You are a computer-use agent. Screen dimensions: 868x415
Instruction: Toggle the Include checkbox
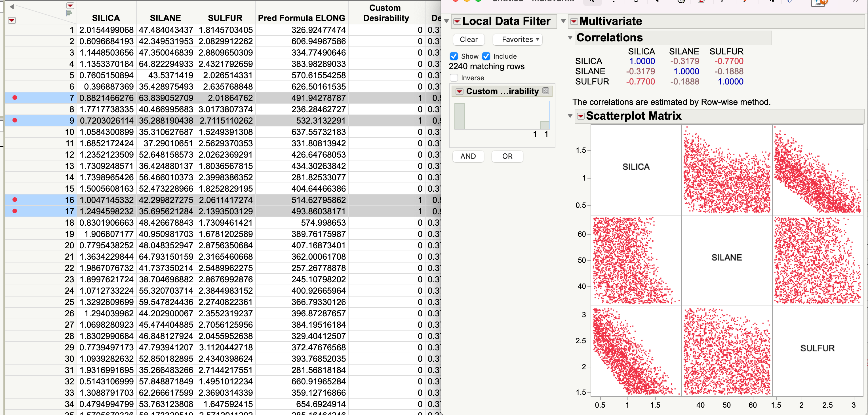click(x=486, y=56)
